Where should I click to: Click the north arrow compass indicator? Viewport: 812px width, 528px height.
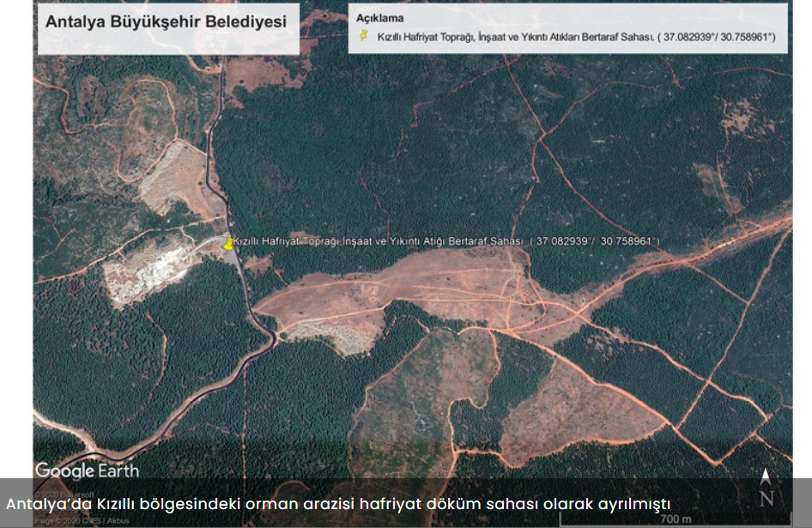coord(766,476)
